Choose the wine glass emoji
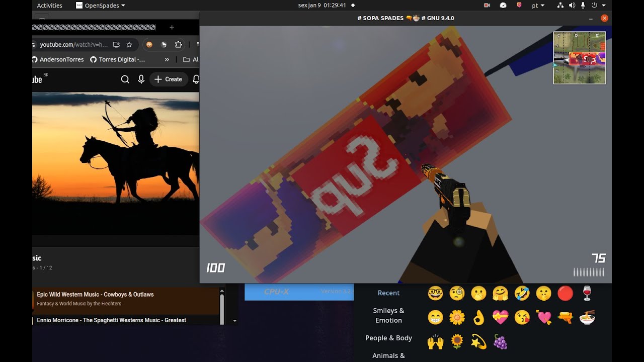 pyautogui.click(x=587, y=293)
